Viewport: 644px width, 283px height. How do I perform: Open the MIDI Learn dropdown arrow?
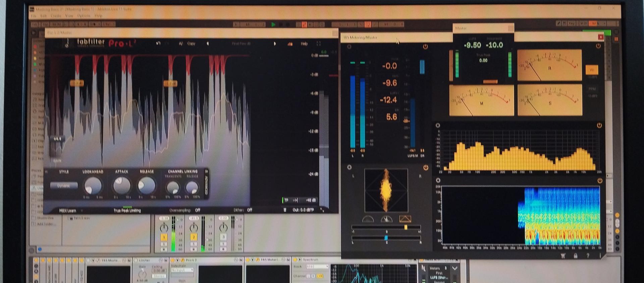[82, 211]
